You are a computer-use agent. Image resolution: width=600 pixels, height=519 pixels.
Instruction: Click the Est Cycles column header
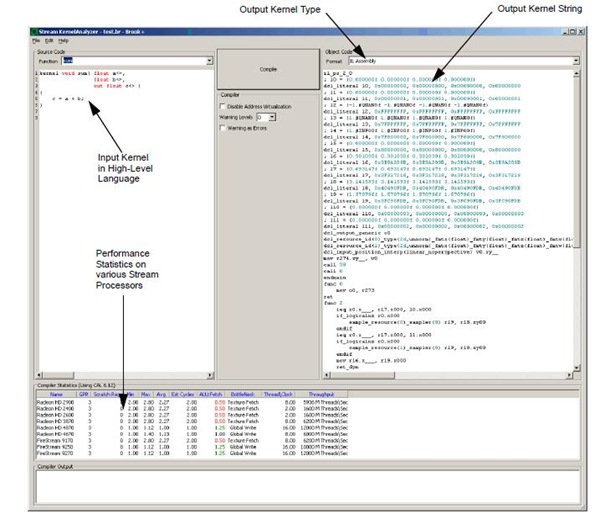(x=183, y=394)
